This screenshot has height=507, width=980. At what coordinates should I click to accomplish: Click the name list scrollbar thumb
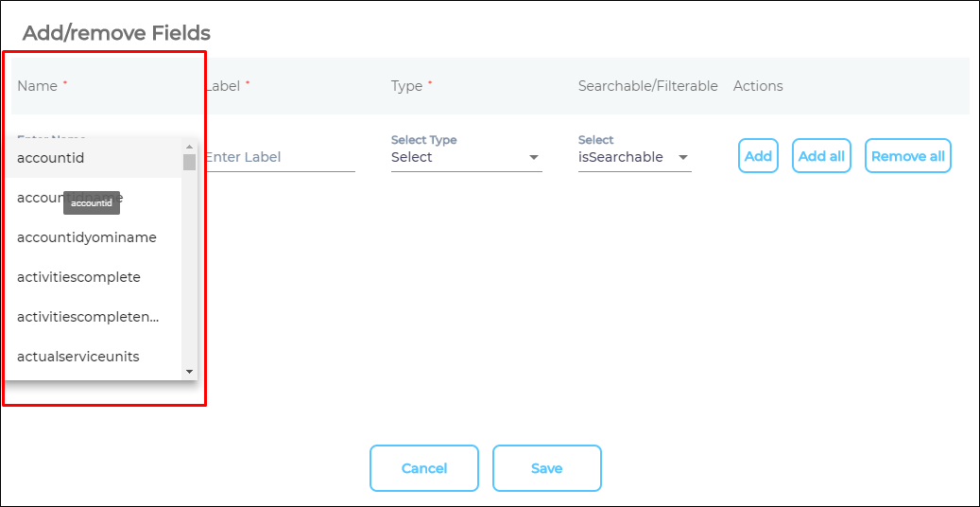pos(189,162)
